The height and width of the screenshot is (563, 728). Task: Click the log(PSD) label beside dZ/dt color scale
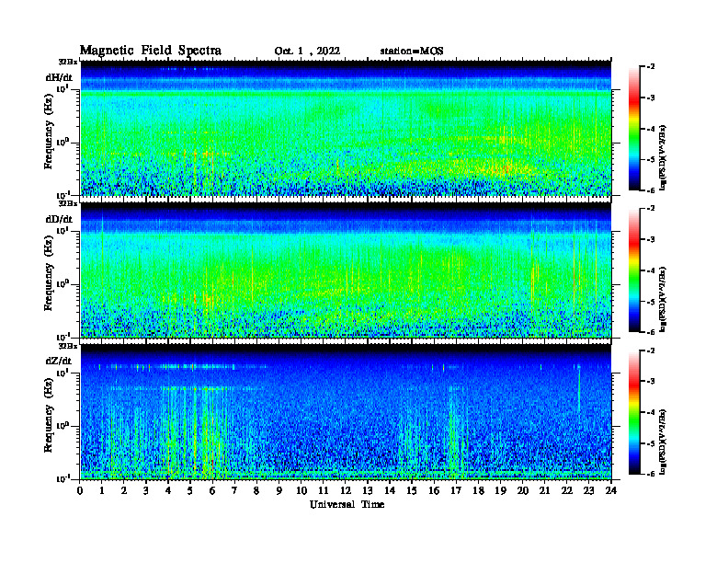click(663, 441)
